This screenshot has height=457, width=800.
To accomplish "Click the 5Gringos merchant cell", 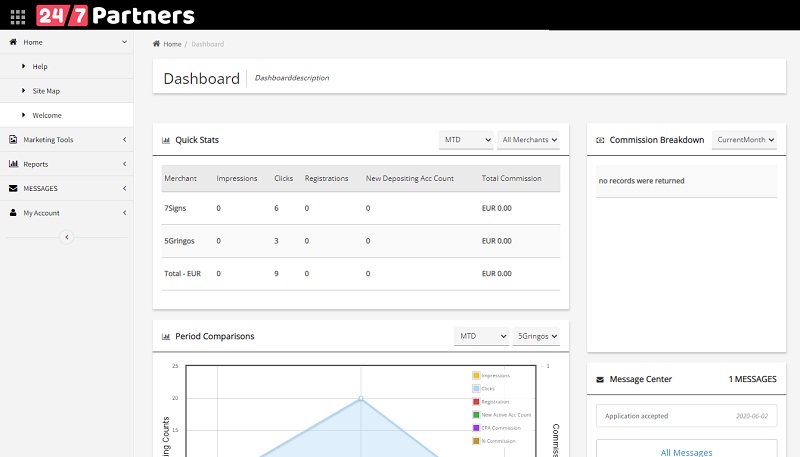I will [179, 241].
